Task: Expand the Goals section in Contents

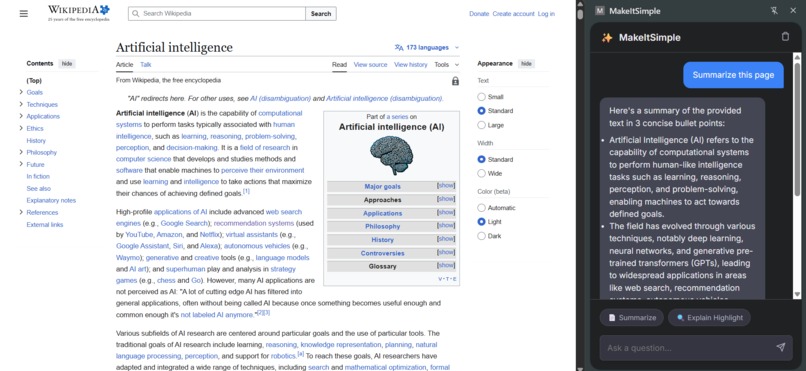Action: tap(21, 92)
